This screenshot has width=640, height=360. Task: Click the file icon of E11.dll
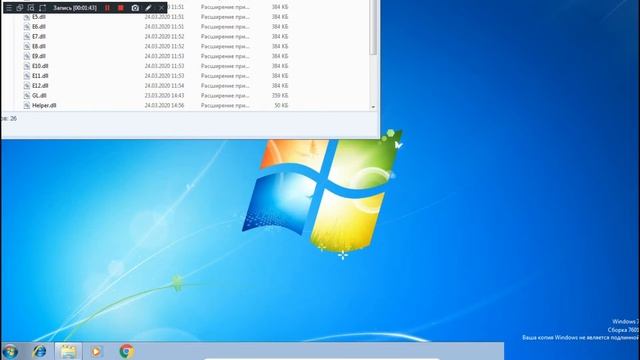coord(27,76)
